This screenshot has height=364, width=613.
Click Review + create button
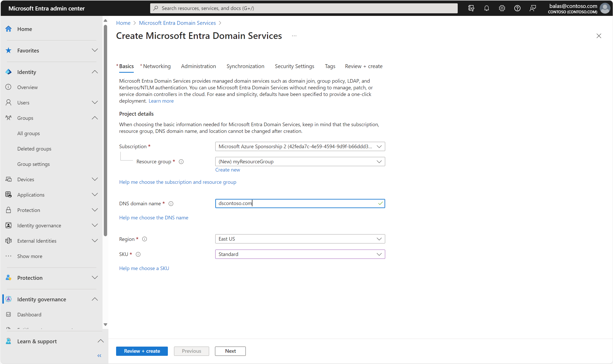(142, 351)
